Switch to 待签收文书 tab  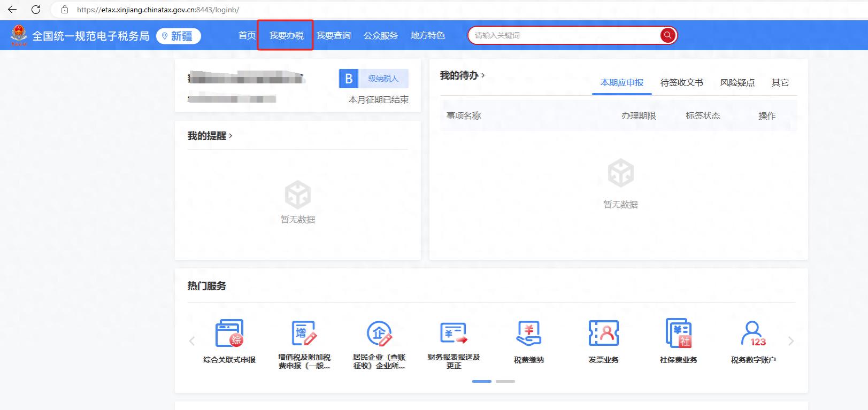[x=682, y=82]
